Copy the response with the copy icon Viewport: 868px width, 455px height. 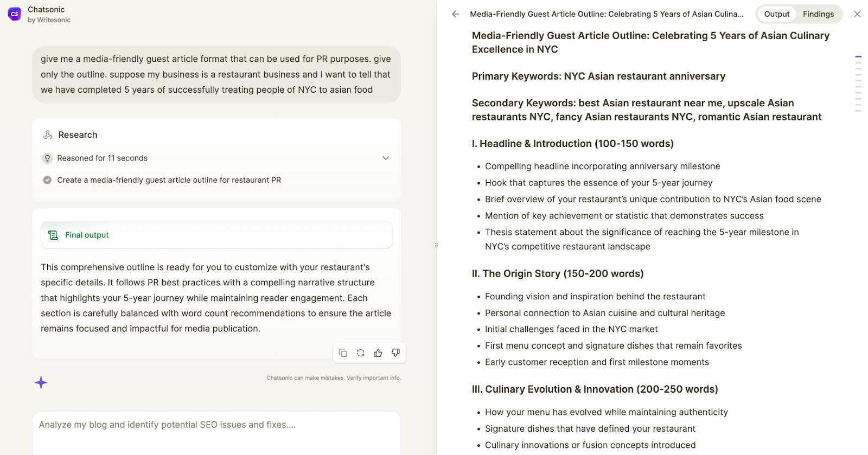point(343,353)
